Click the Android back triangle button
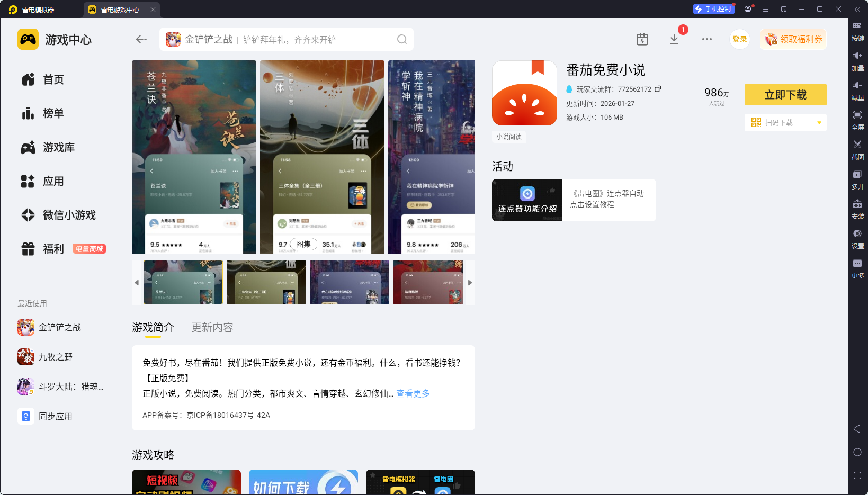Screen dimensions: 868x495 (x=857, y=429)
